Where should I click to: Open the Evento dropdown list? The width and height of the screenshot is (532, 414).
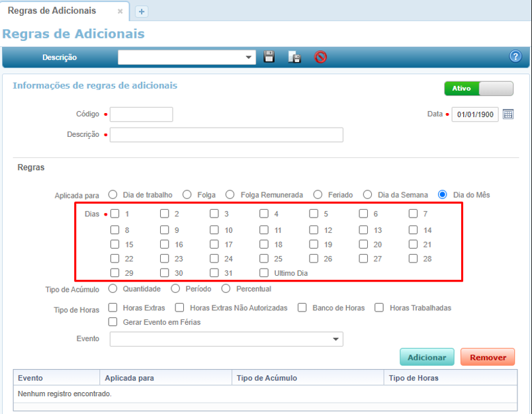click(x=334, y=339)
